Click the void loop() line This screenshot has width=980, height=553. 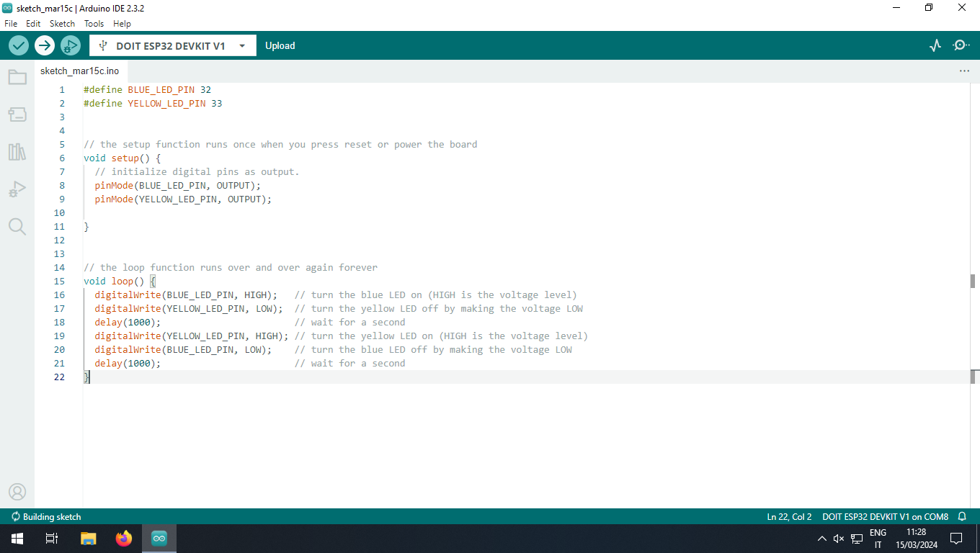[120, 282]
